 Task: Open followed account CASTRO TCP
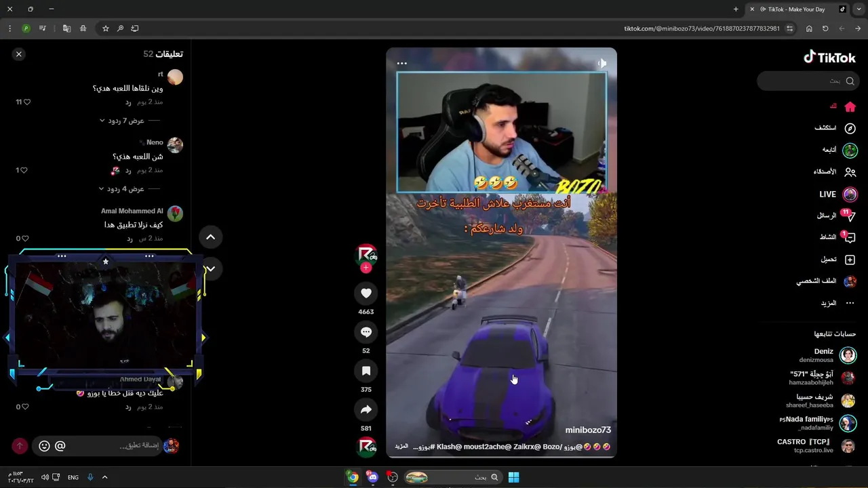(x=816, y=445)
